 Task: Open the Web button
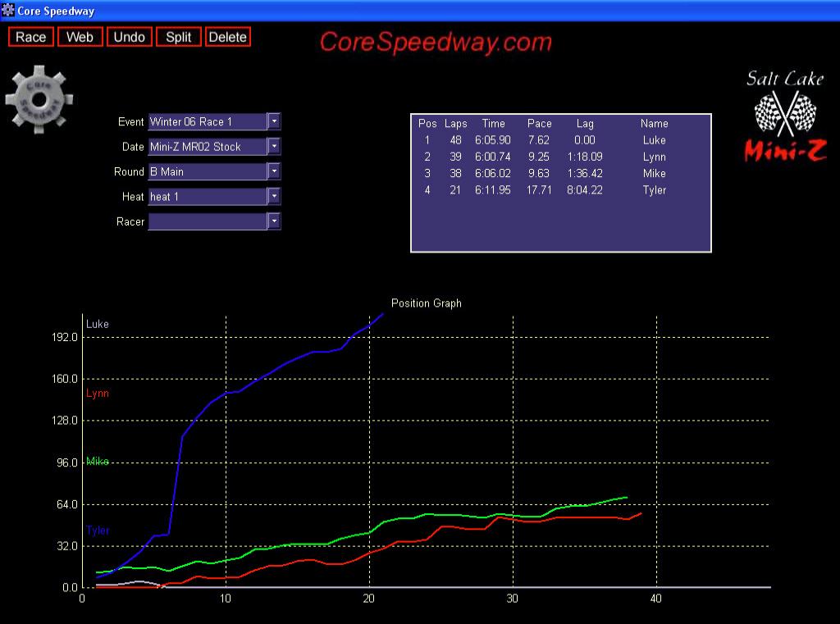pyautogui.click(x=80, y=37)
